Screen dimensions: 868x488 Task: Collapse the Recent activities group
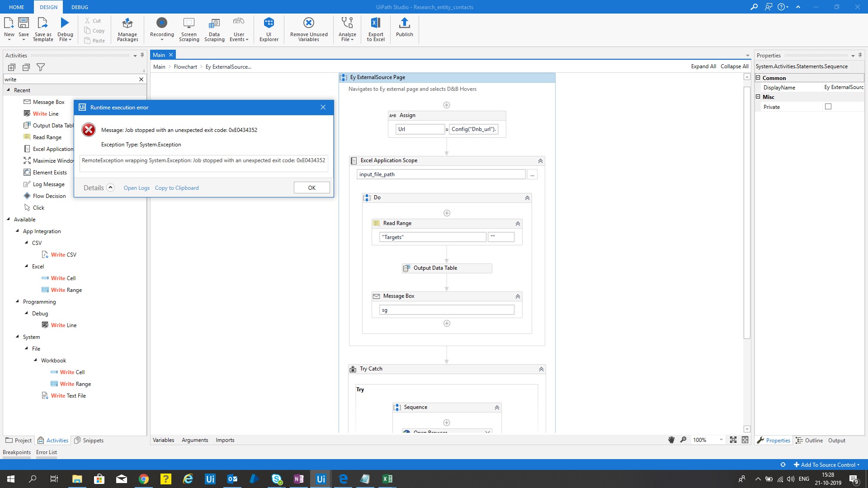tap(8, 90)
